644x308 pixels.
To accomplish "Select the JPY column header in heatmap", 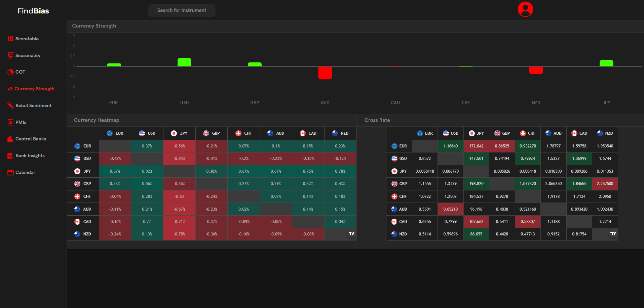I will point(179,133).
